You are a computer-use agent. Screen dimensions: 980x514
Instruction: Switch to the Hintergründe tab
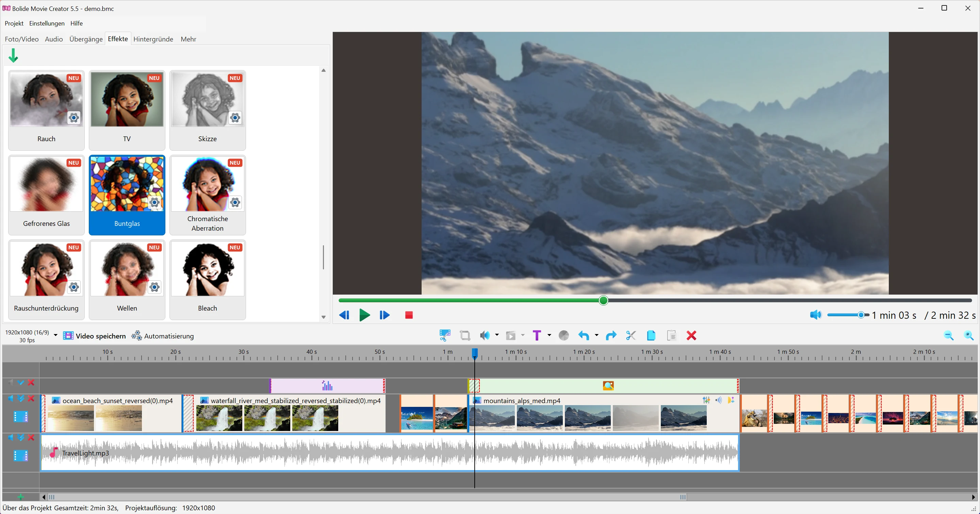pyautogui.click(x=153, y=39)
